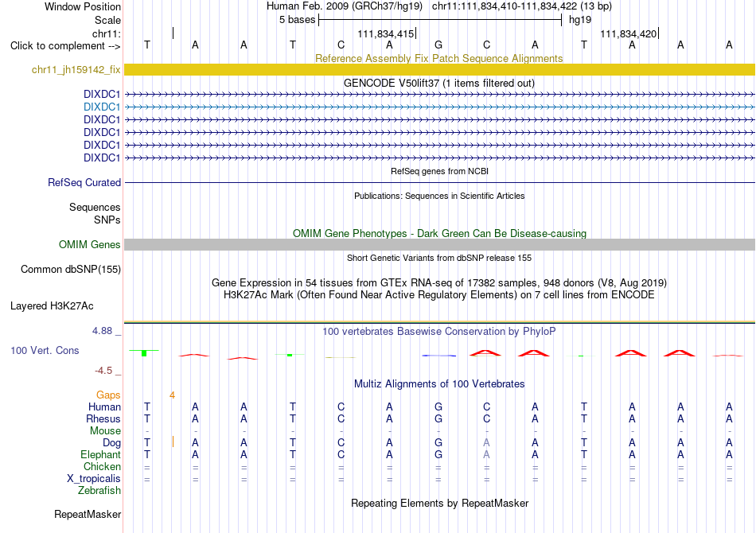This screenshot has width=756, height=533.
Task: Open 'Reference Assembly Fix Patch Sequence Alignments' title
Action: click(438, 58)
